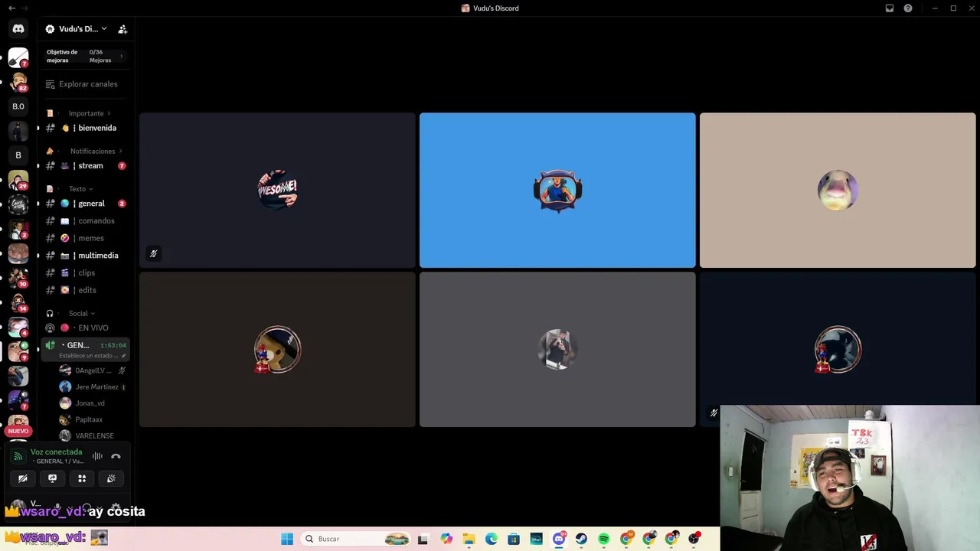Open voice connection signal details
Viewport: 980px width, 551px height.
(18, 456)
